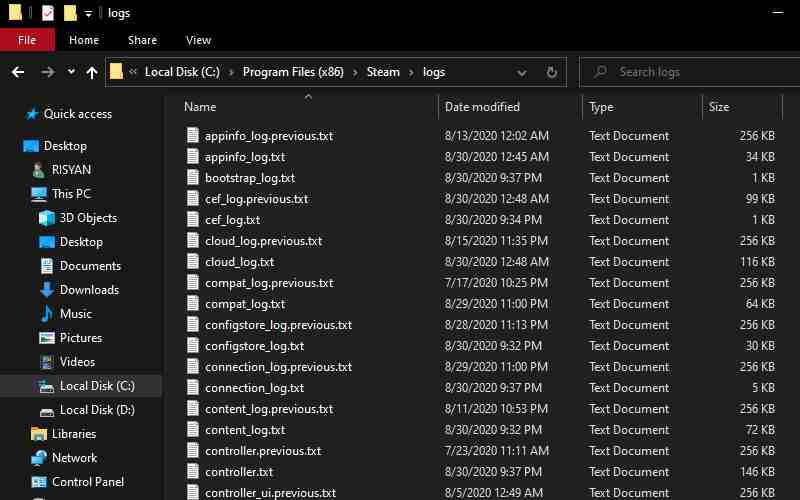Click file icon of cef_log.txt
The width and height of the screenshot is (800, 500).
click(193, 219)
